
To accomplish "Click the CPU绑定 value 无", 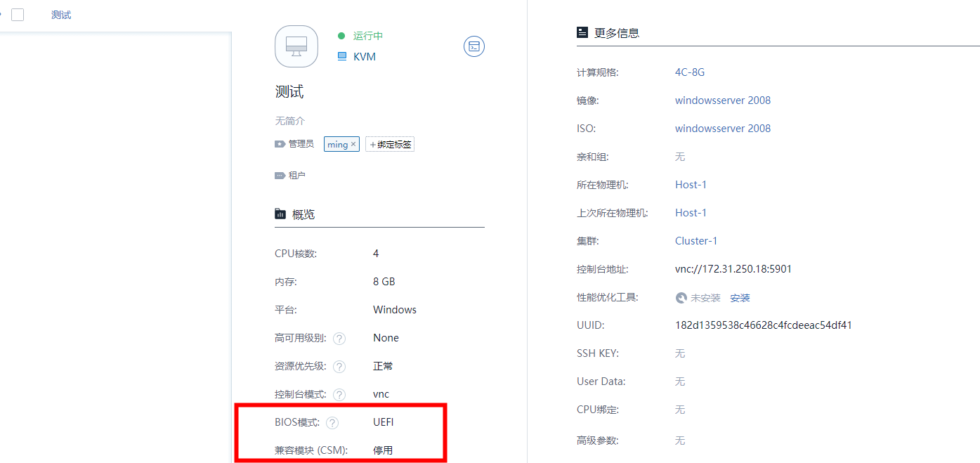I will point(680,410).
